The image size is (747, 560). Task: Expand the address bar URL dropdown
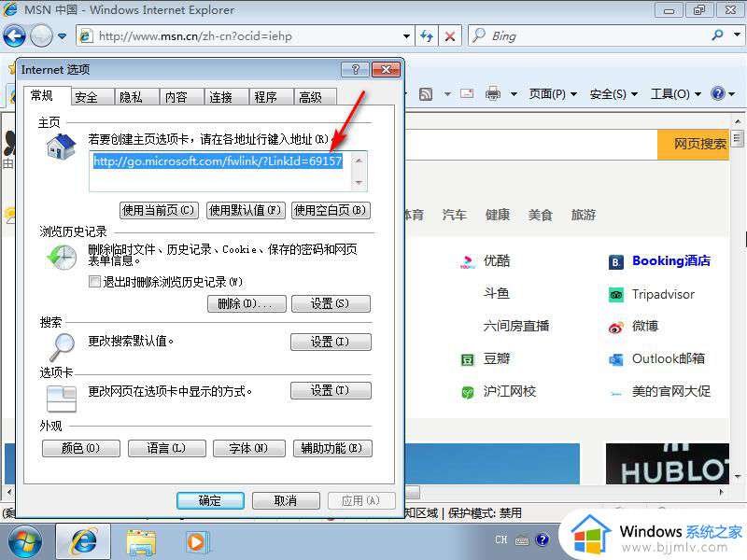tap(406, 36)
